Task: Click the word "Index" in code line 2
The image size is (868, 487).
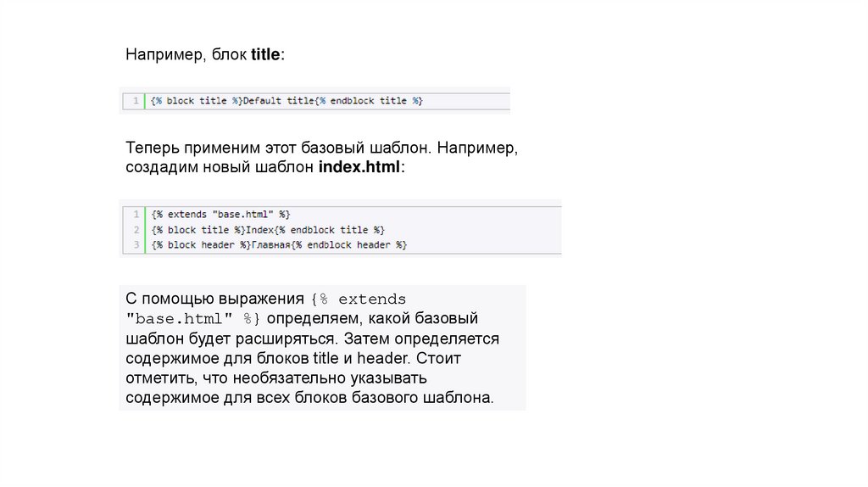Action: (x=262, y=230)
